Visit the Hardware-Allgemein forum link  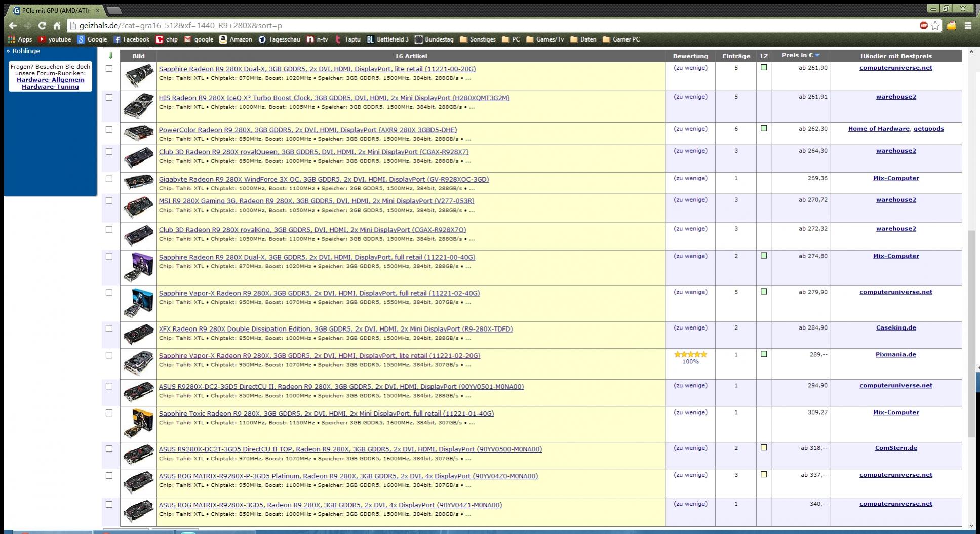coord(51,80)
